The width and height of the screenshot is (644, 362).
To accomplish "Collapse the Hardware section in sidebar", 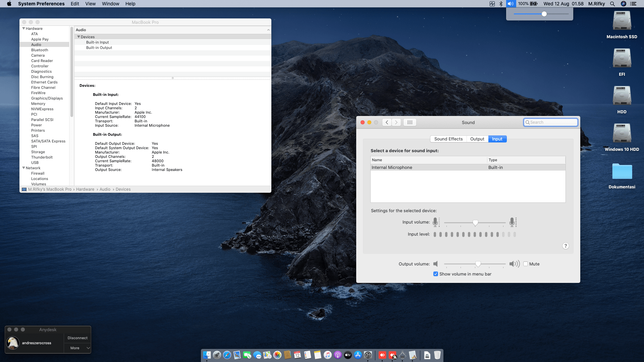I will click(24, 28).
